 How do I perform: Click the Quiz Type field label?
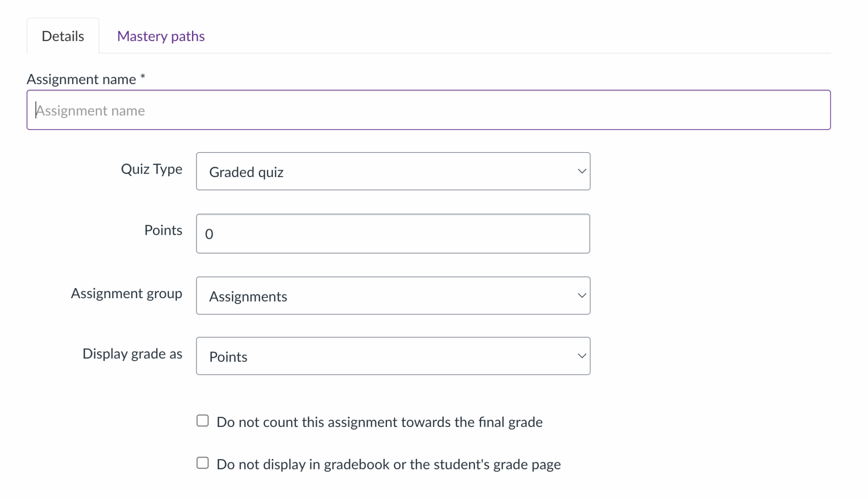pos(152,169)
